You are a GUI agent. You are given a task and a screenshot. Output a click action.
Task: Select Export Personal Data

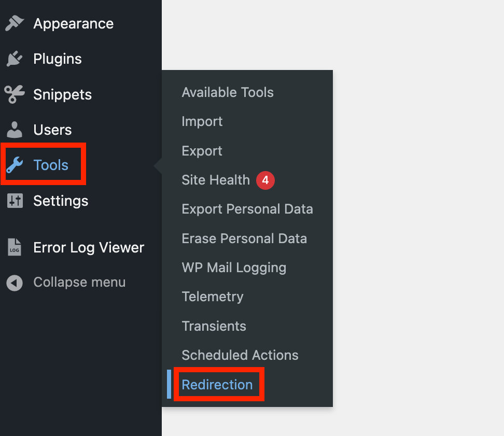point(247,209)
